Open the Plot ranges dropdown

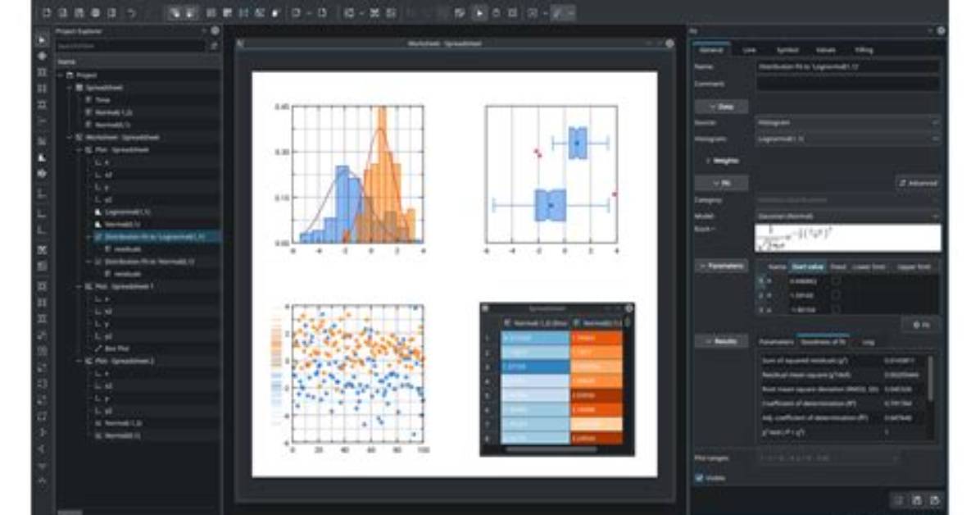click(828, 458)
